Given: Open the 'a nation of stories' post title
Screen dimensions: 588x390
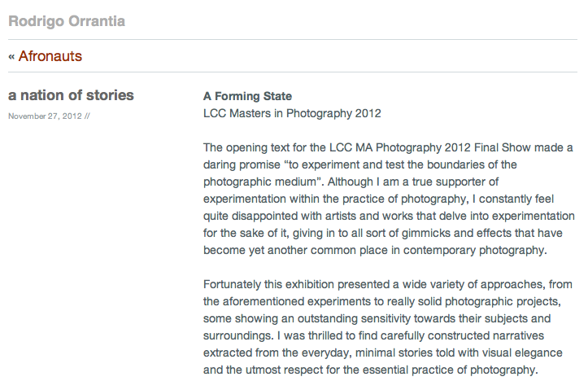Looking at the screenshot, I should pyautogui.click(x=71, y=95).
